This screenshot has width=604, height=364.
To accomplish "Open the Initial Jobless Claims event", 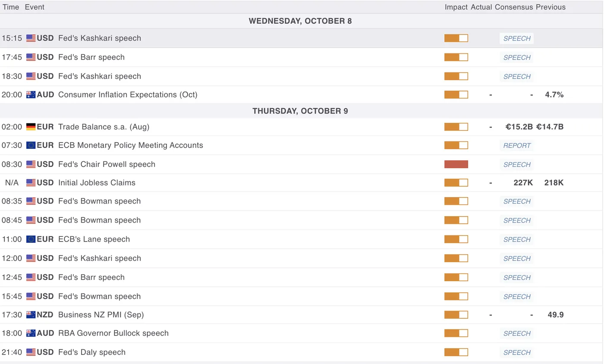I will (97, 183).
